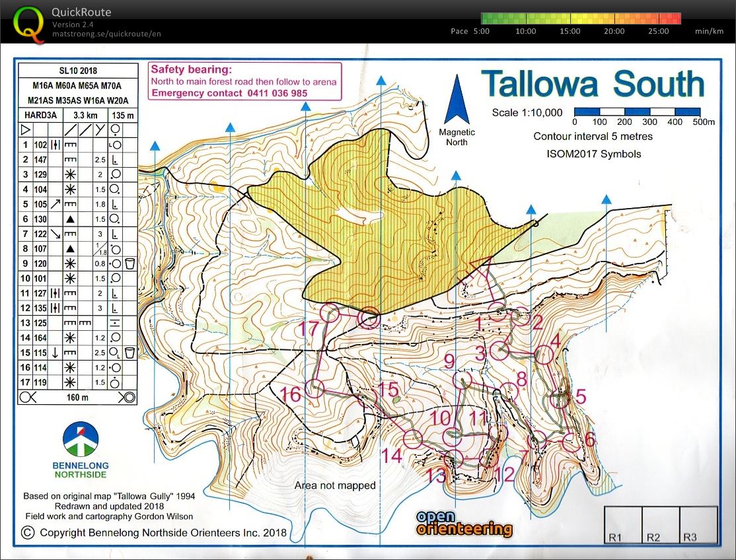
Task: Open the matstroeng.se/quickroute/en link
Action: pyautogui.click(x=106, y=34)
